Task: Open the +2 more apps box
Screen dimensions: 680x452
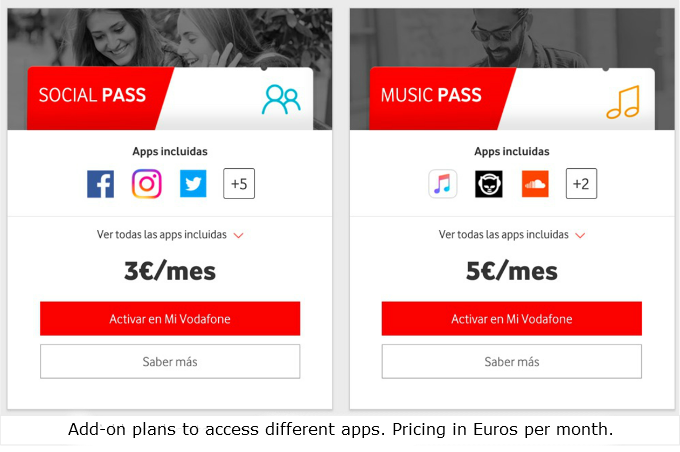Action: coord(581,183)
